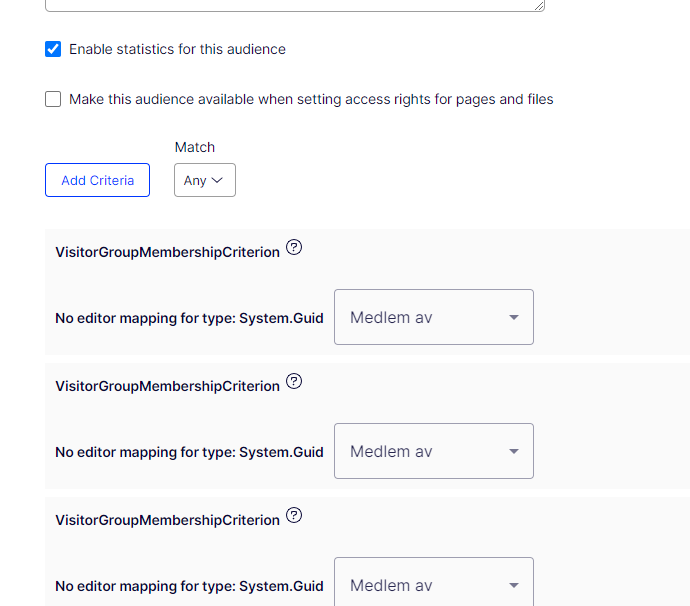The image size is (690, 606).
Task: Expand the third 'Medlem av' dropdown
Action: tap(433, 584)
